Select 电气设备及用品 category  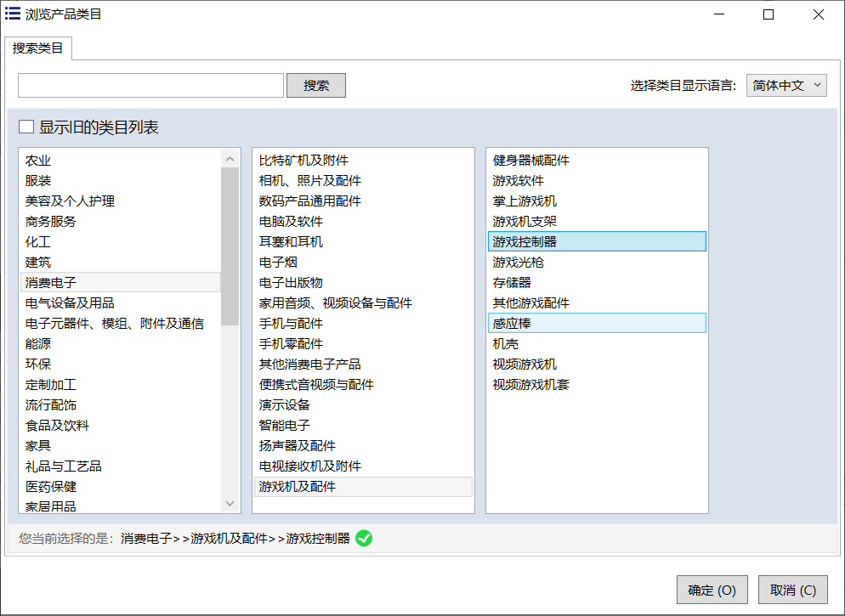pos(120,303)
